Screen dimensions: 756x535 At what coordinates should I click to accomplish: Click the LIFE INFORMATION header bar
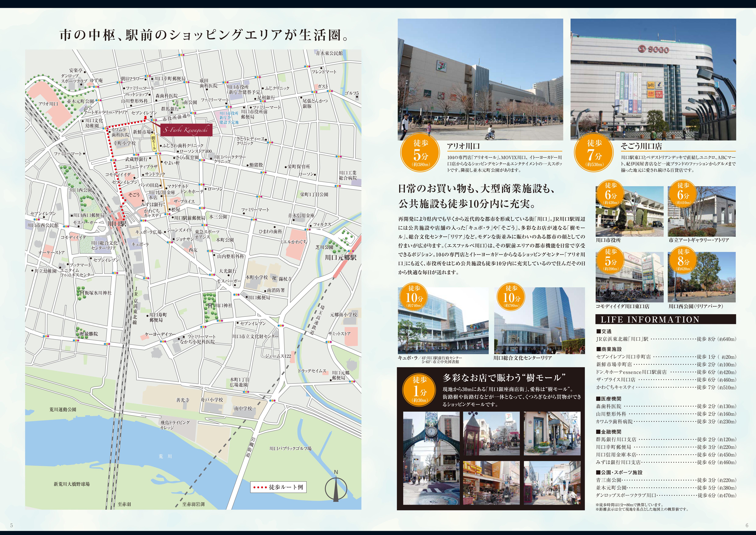[x=666, y=319]
